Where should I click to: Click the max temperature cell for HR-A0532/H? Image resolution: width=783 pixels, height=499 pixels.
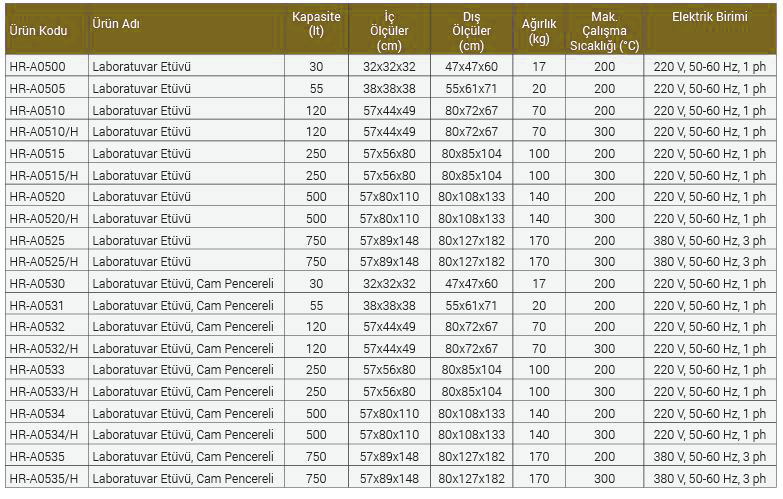(605, 349)
